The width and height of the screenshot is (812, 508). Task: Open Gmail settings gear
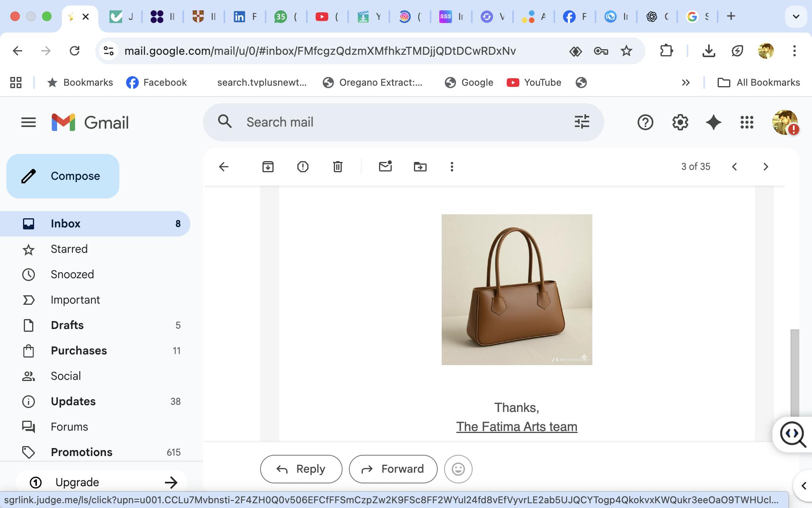pyautogui.click(x=680, y=122)
